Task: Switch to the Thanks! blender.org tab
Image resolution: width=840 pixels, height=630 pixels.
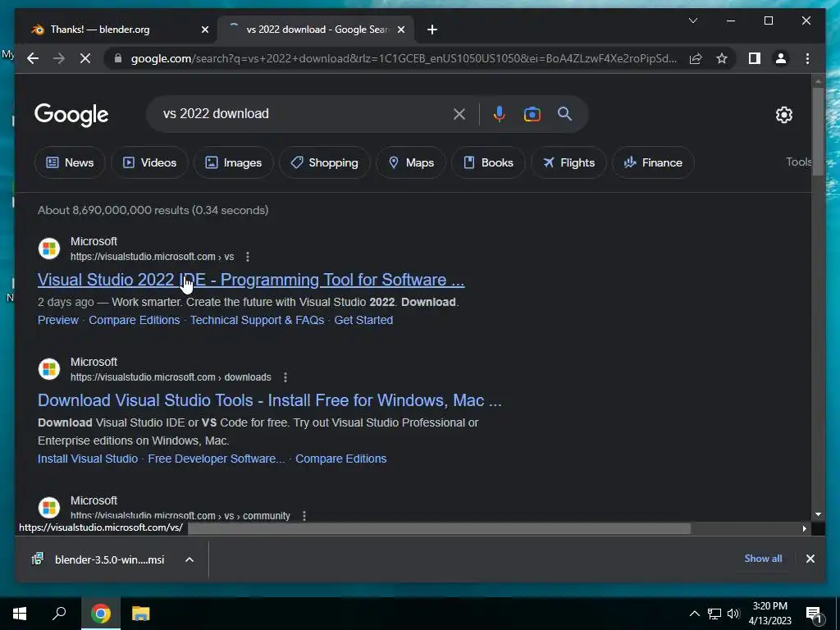Action: click(x=118, y=30)
